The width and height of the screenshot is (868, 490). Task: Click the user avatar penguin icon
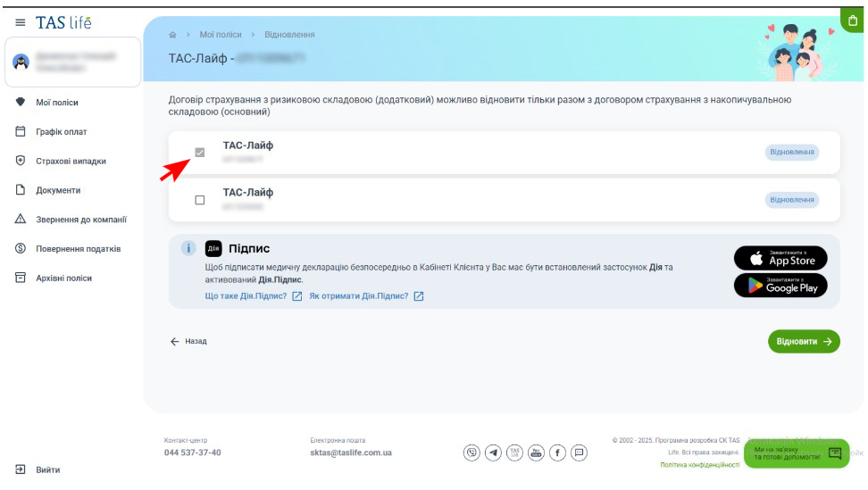point(21,62)
